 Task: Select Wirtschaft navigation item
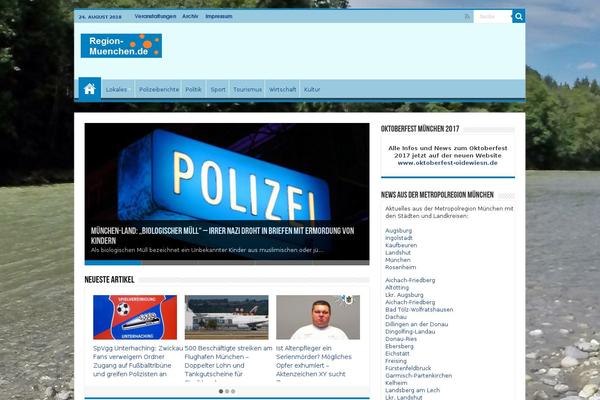coord(282,89)
